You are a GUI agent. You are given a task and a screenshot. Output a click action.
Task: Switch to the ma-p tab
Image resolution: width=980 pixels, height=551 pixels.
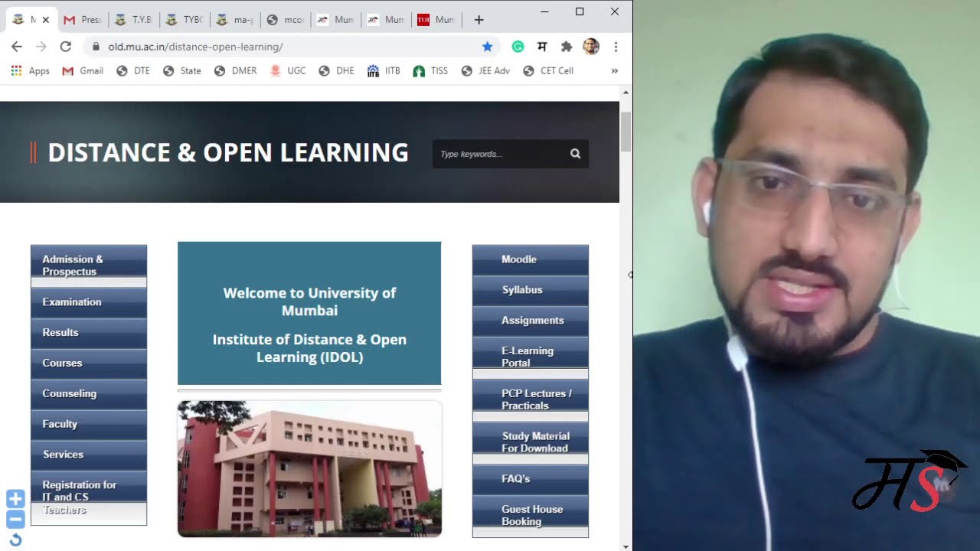[234, 20]
